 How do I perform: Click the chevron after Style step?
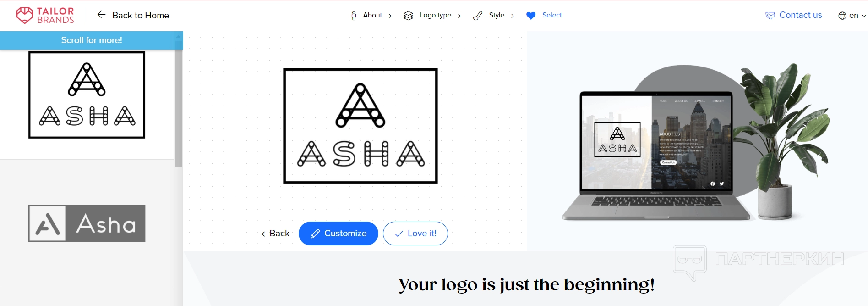pyautogui.click(x=513, y=16)
